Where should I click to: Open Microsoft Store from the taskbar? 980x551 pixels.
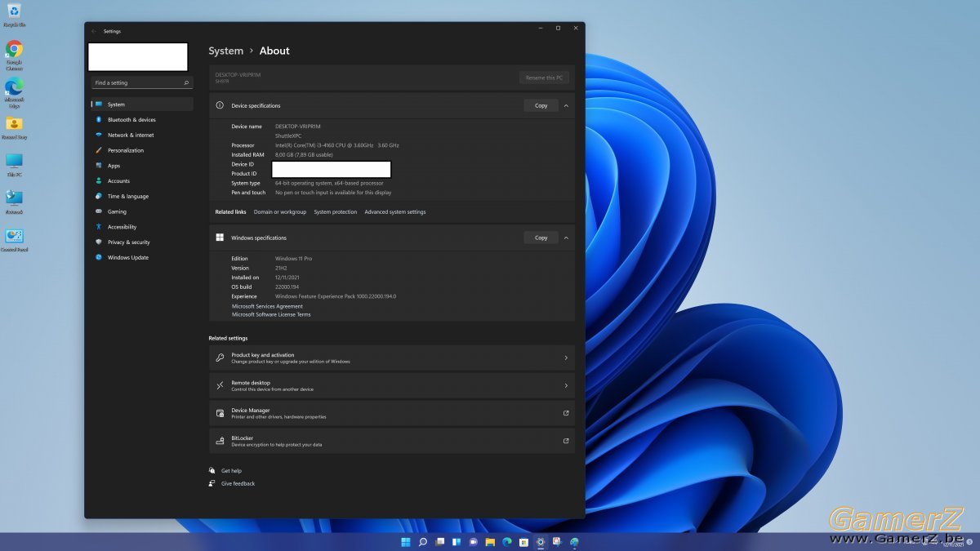[523, 542]
